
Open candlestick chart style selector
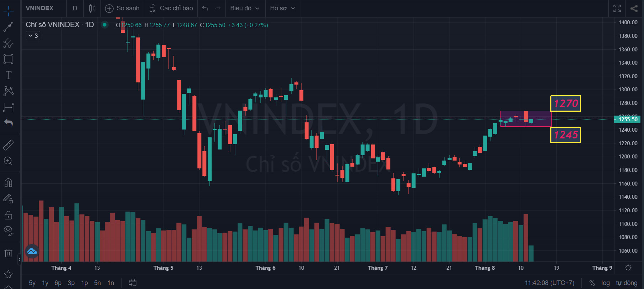92,8
